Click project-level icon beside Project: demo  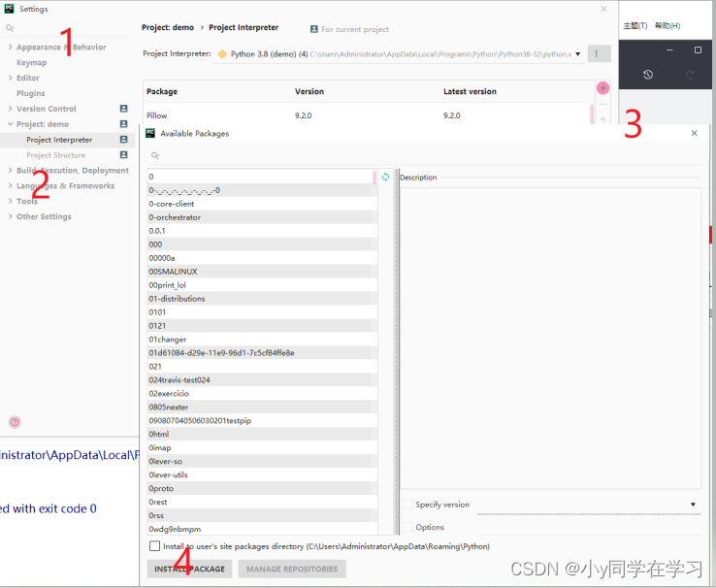124,124
